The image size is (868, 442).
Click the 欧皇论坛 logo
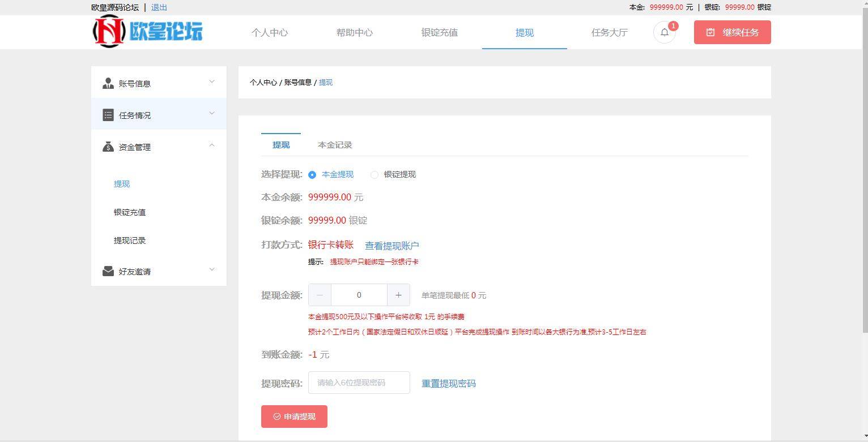coord(147,32)
